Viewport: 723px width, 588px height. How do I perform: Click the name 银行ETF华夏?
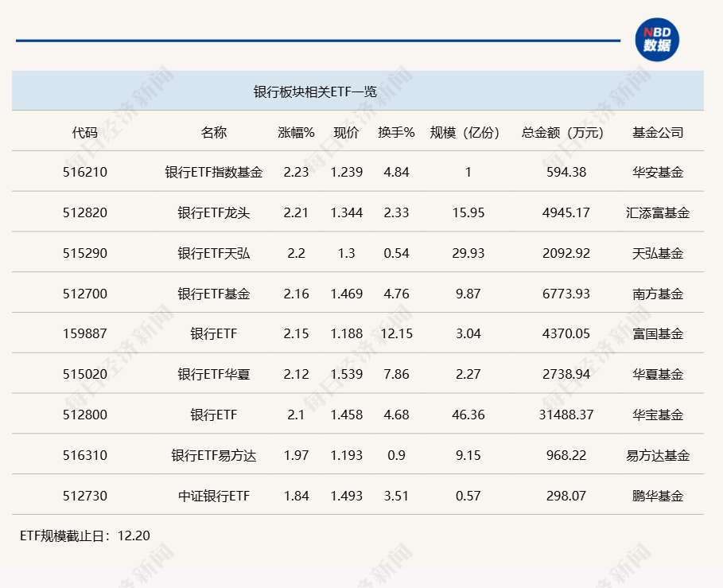[x=214, y=374]
